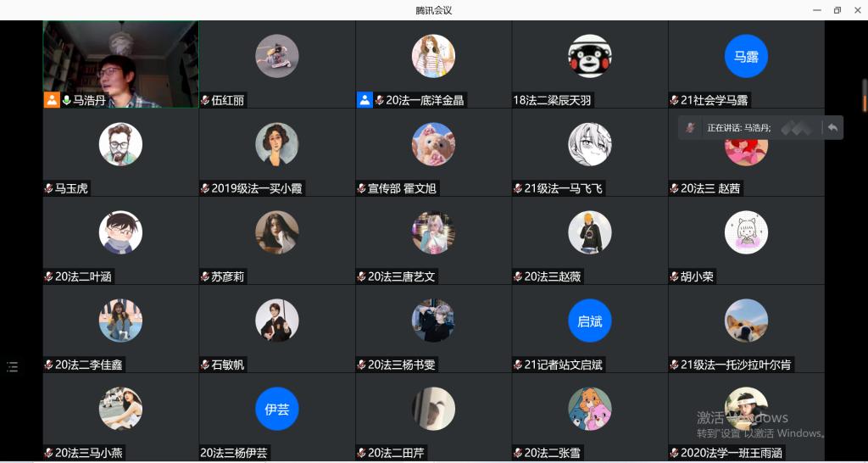The height and width of the screenshot is (463, 868).
Task: Click muted mic icon beside 21社会学马露
Action: [x=674, y=100]
